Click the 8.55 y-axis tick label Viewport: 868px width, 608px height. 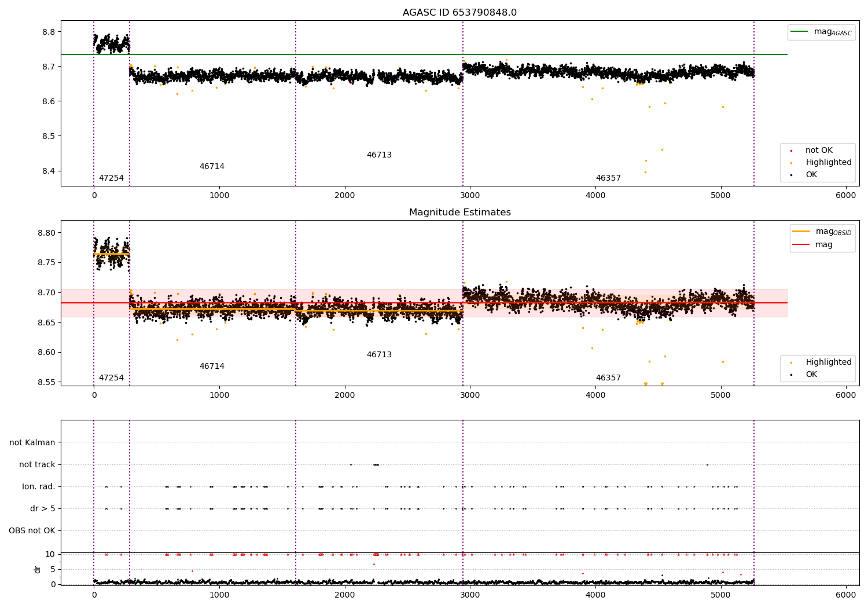47,383
